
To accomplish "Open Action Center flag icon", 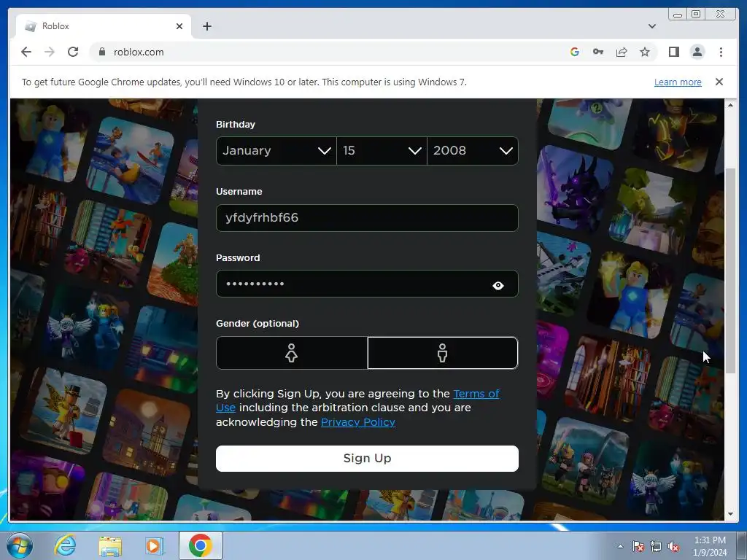I will 638,546.
